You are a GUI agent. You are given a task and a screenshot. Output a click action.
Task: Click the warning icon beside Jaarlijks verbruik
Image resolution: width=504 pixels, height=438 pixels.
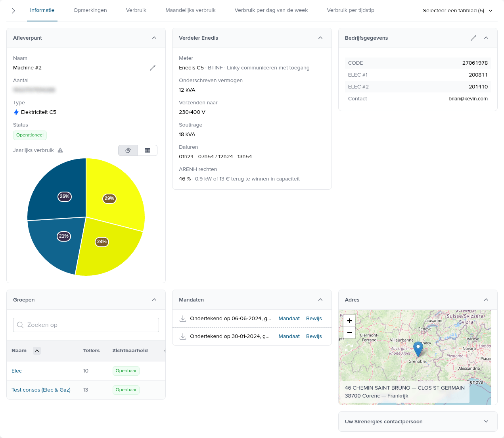click(60, 150)
